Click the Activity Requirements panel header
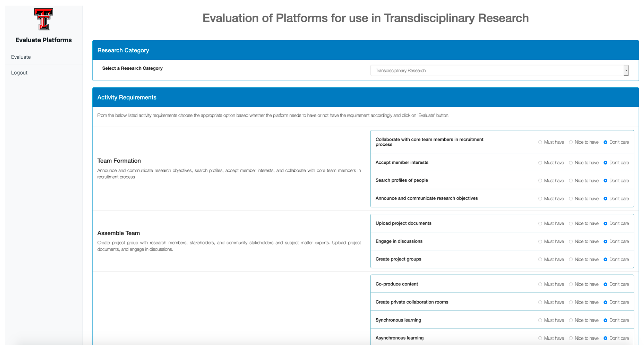 (x=365, y=97)
